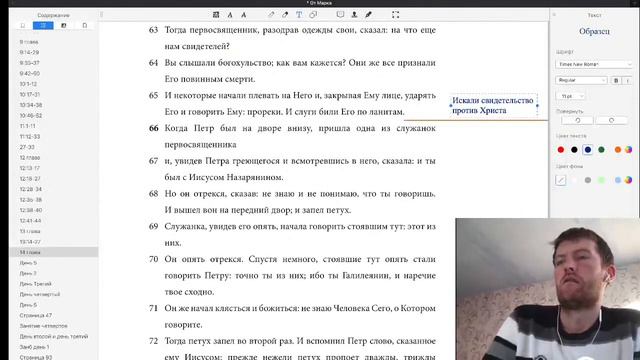
Task: Click the sidebar resize handle icon
Action: coord(102,15)
